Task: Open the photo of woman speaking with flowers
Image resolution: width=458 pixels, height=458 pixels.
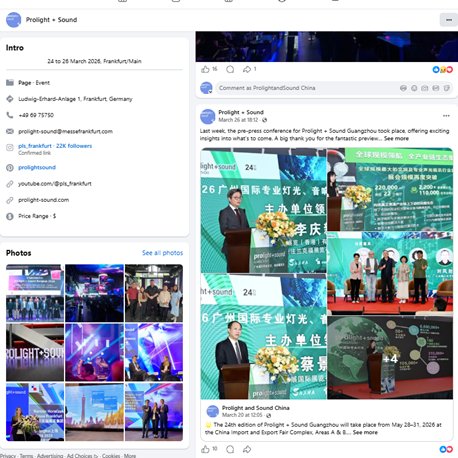Action: click(x=35, y=412)
